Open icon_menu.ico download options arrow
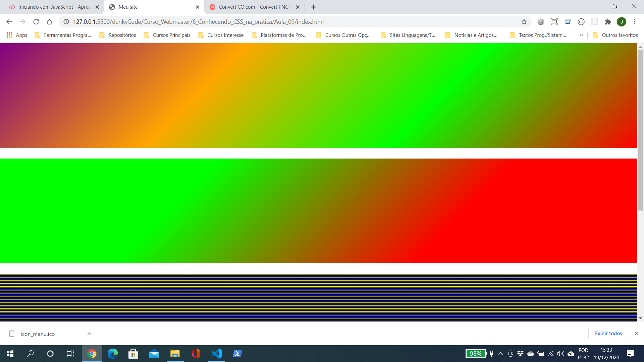The image size is (644, 362). pyautogui.click(x=89, y=334)
